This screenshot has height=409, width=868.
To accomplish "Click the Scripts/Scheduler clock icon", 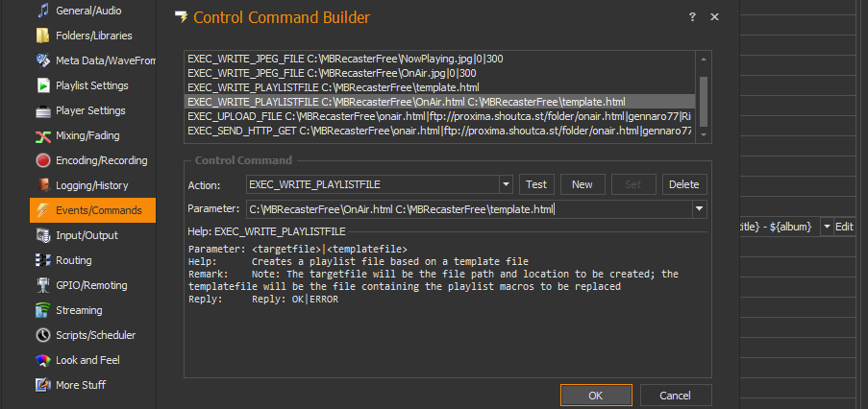I will point(42,335).
